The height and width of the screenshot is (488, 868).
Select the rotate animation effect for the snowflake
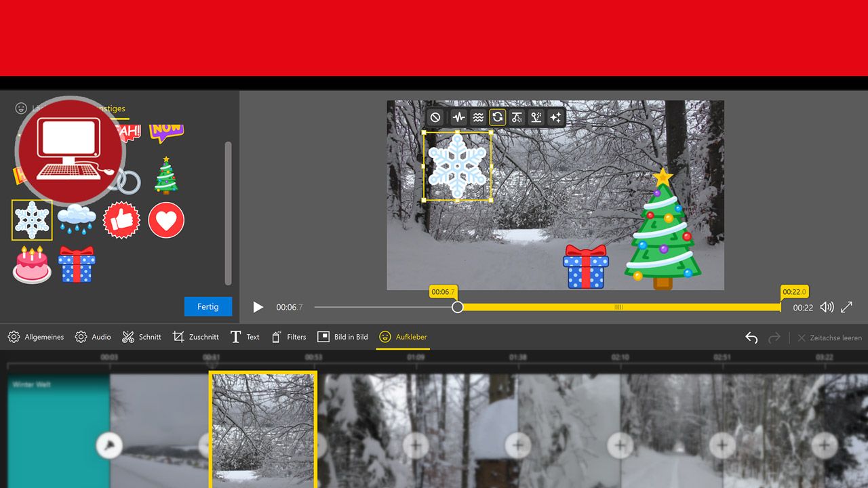(x=497, y=117)
